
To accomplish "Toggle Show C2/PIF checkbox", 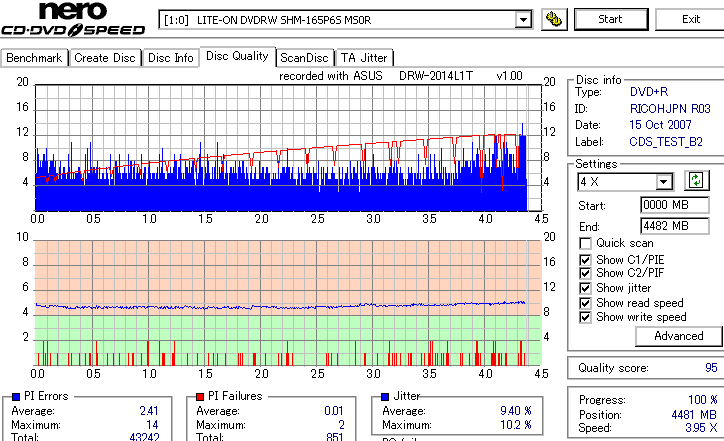I will click(585, 273).
